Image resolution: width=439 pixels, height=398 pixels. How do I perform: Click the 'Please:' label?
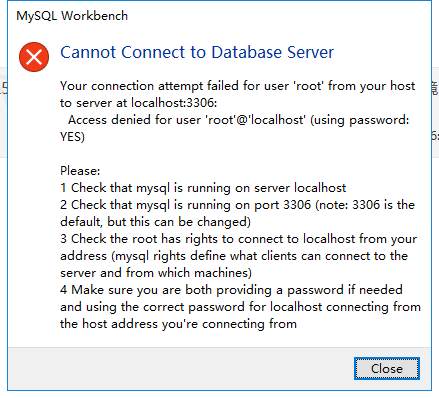(80, 171)
